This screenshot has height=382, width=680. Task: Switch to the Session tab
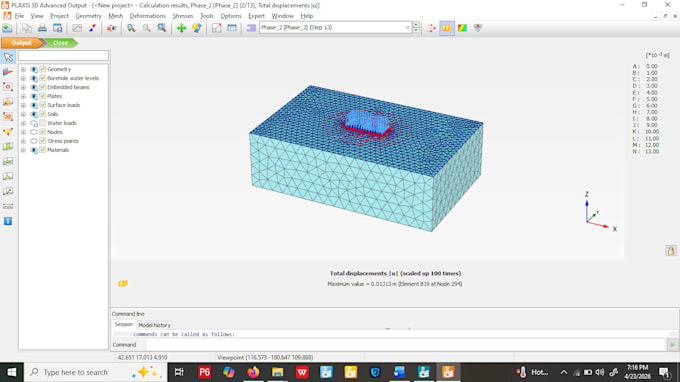pyautogui.click(x=123, y=324)
